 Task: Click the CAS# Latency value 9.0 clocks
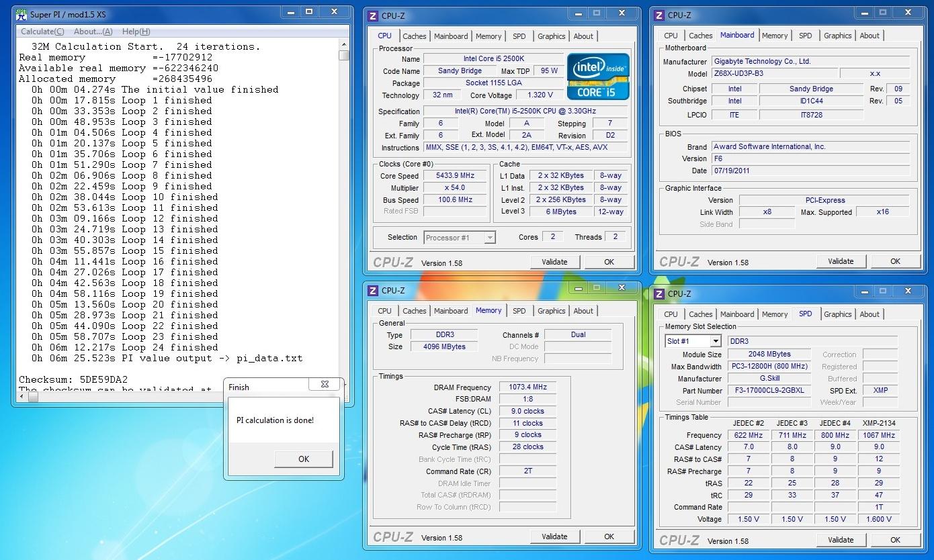[527, 411]
